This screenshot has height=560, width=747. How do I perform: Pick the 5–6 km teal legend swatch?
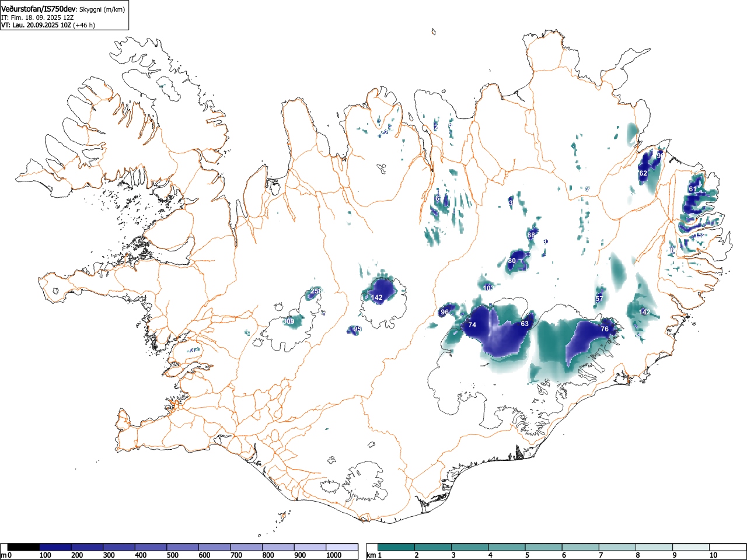[x=544, y=547]
